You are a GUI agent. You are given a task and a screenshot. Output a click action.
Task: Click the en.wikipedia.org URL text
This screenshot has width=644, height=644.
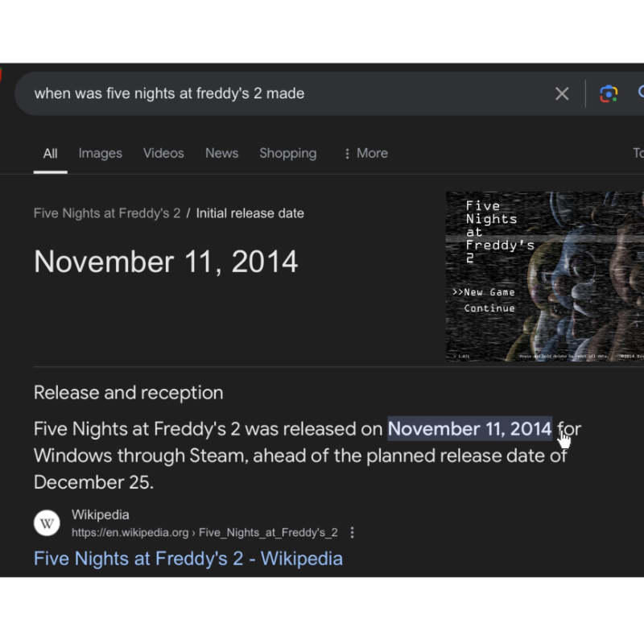click(x=204, y=532)
